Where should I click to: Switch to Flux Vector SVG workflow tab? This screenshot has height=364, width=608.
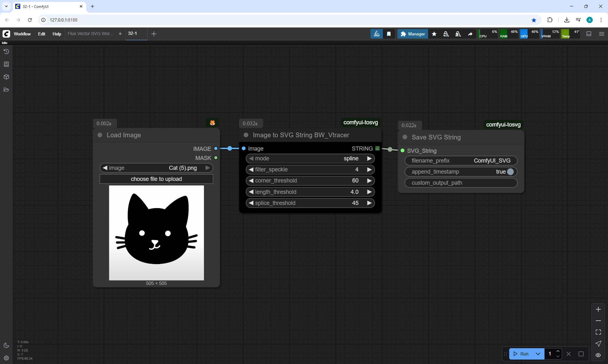[x=91, y=34]
